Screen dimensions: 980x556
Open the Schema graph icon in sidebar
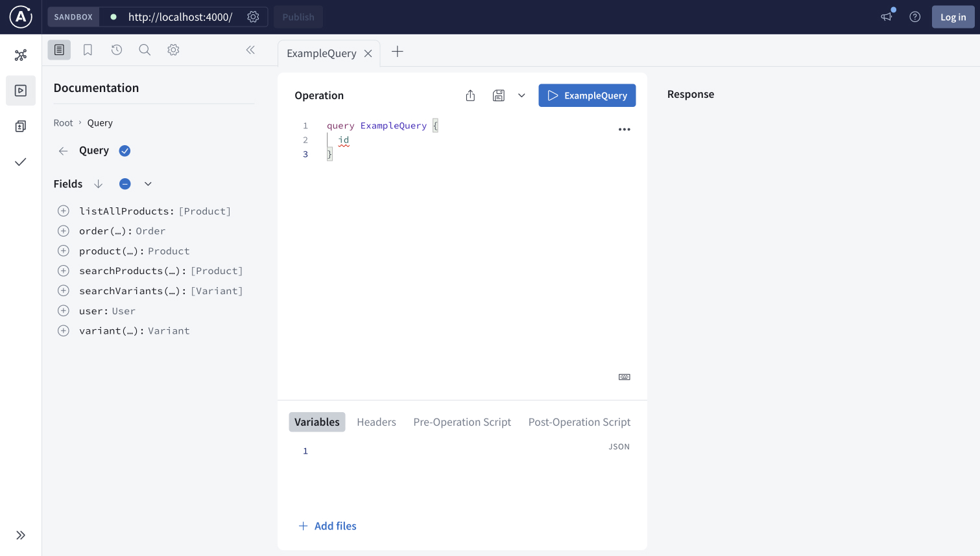pyautogui.click(x=21, y=55)
